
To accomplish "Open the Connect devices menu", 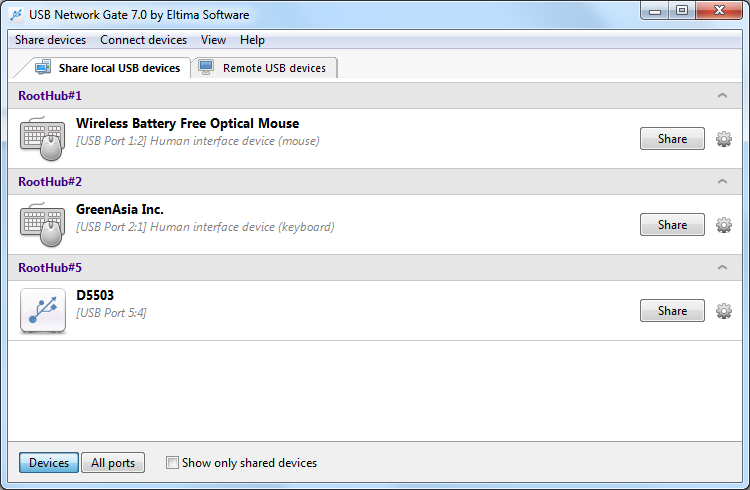I will 143,40.
